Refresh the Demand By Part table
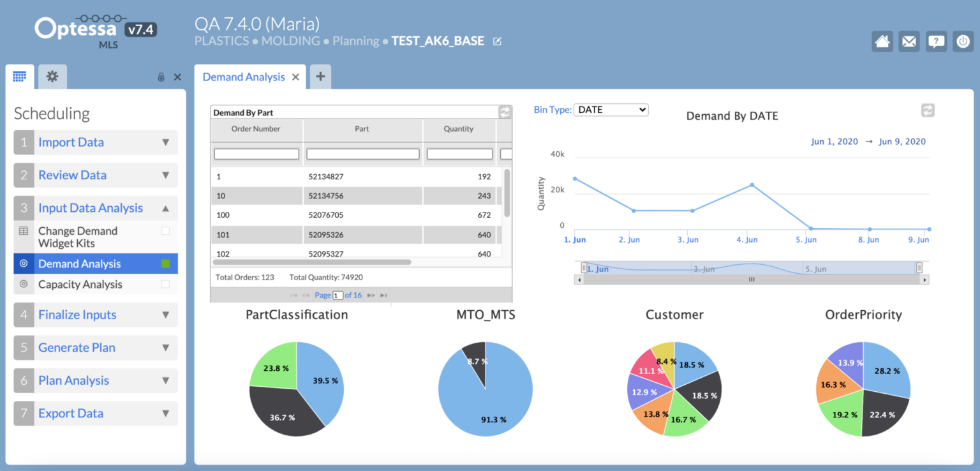The image size is (980, 471). tap(505, 112)
